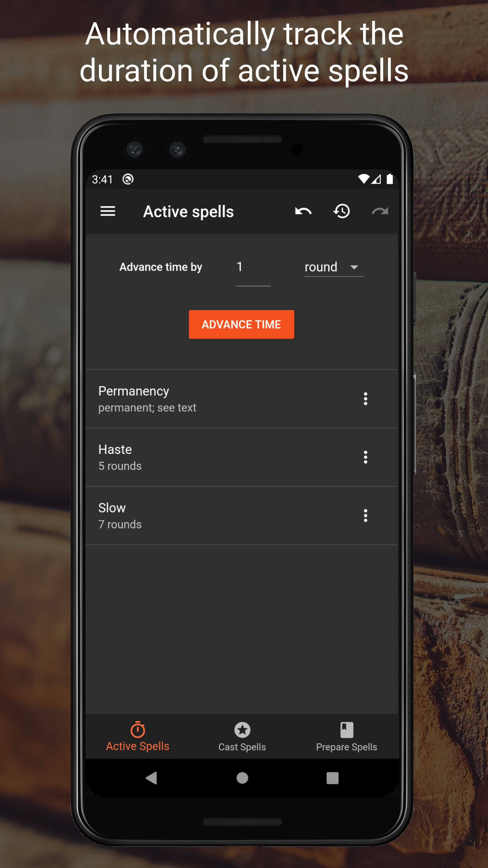Select the Permanency spell row
Viewport: 488px width, 868px height.
(242, 399)
